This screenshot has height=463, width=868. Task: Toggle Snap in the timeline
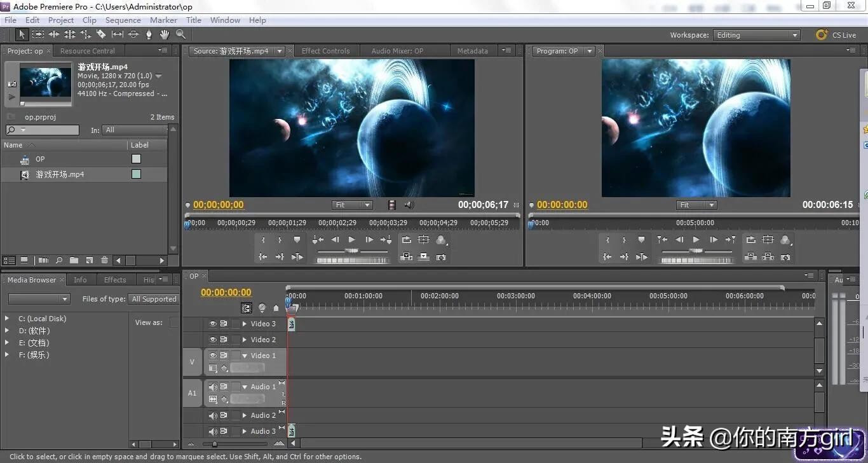pyautogui.click(x=247, y=308)
